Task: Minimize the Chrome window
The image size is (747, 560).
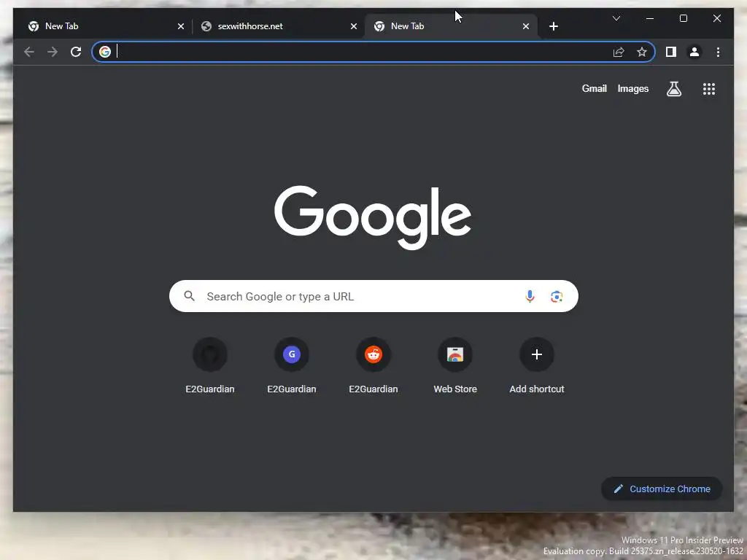Action: pos(650,18)
